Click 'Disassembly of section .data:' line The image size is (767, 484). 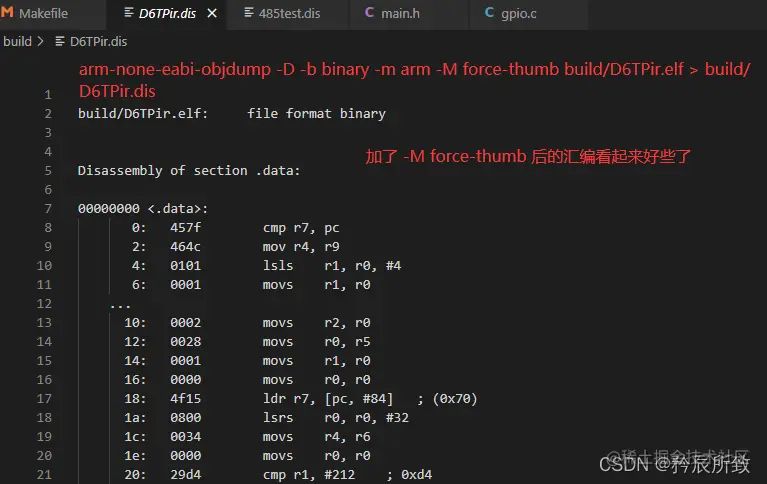point(189,170)
